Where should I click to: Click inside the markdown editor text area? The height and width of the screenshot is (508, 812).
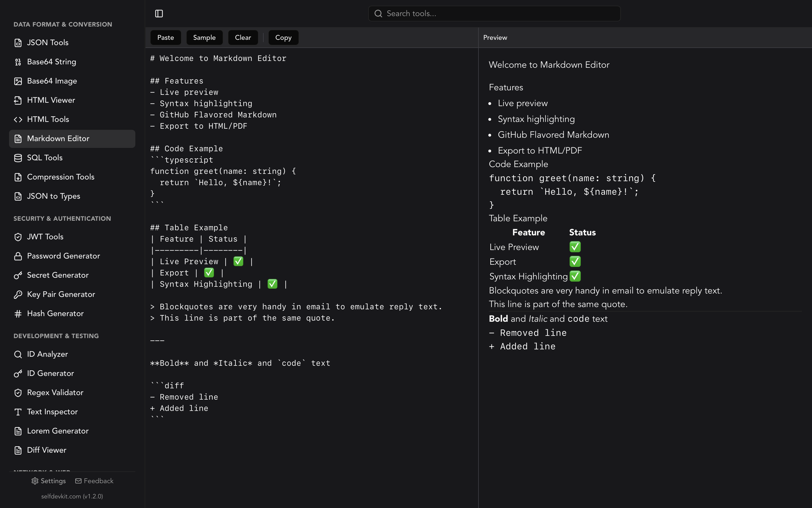coord(311,277)
